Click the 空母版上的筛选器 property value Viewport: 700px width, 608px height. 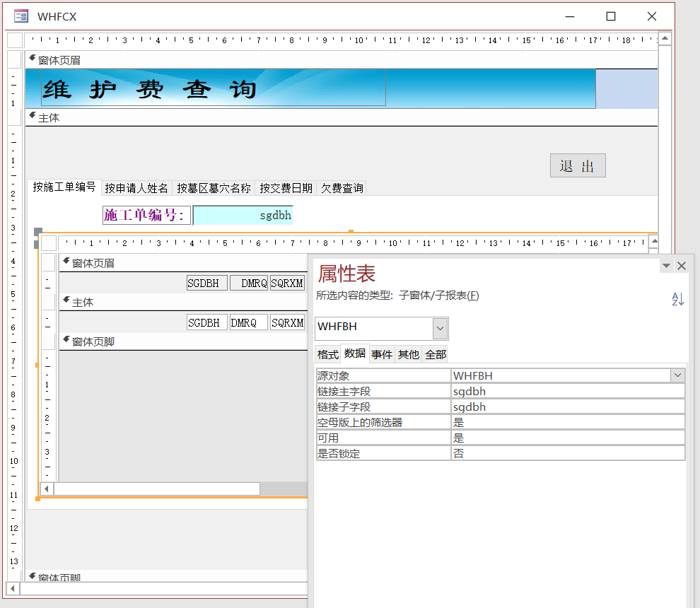point(568,422)
